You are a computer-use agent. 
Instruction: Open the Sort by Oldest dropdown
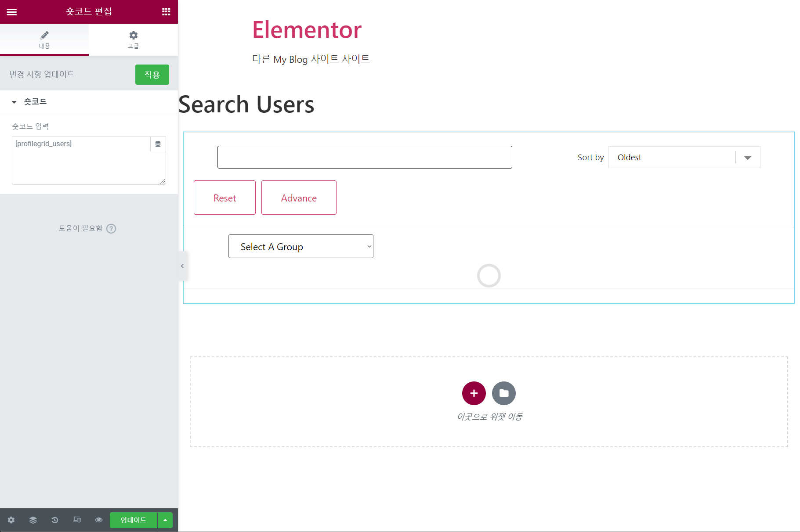pyautogui.click(x=684, y=157)
